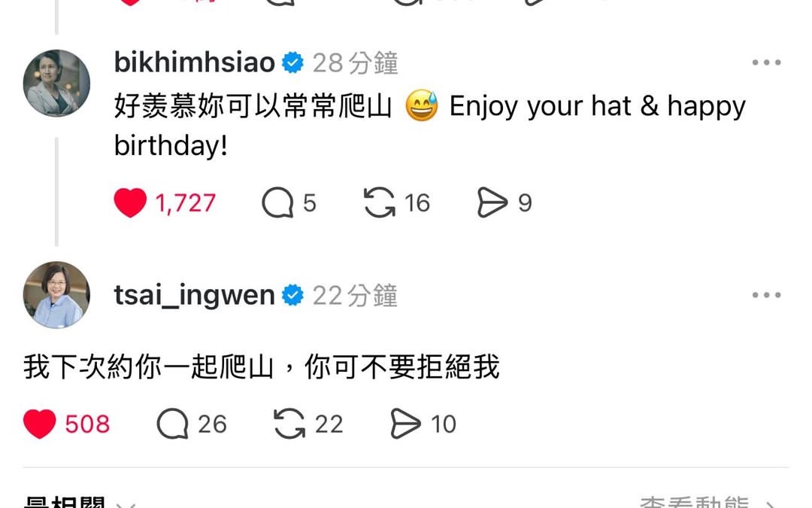Open bikhimhsiao profile picture

[x=56, y=83]
